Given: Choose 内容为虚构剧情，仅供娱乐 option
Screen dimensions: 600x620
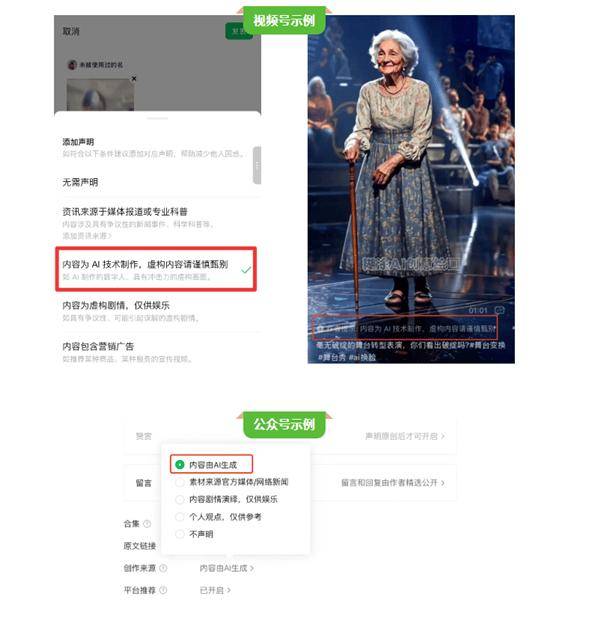Looking at the screenshot, I should tap(116, 306).
